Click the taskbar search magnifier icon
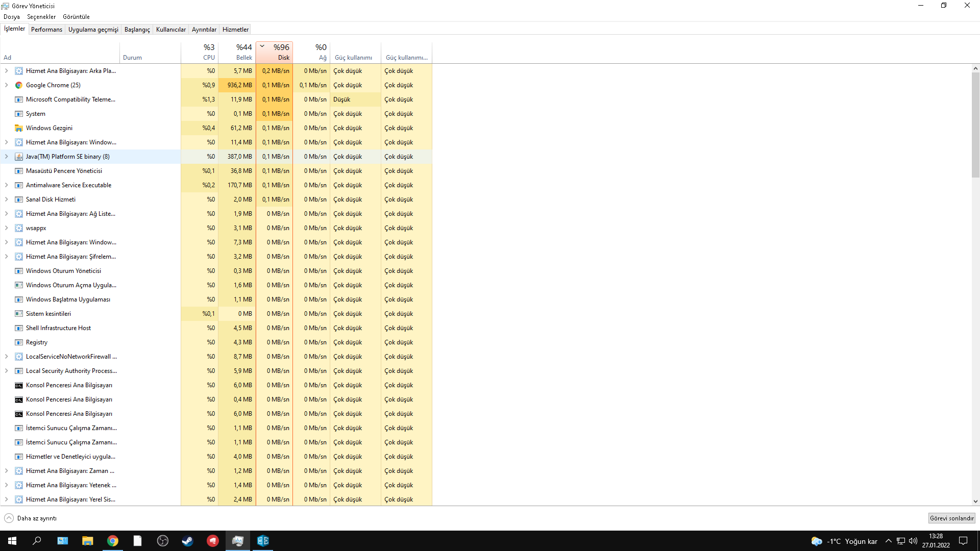The height and width of the screenshot is (551, 980). pyautogui.click(x=37, y=541)
